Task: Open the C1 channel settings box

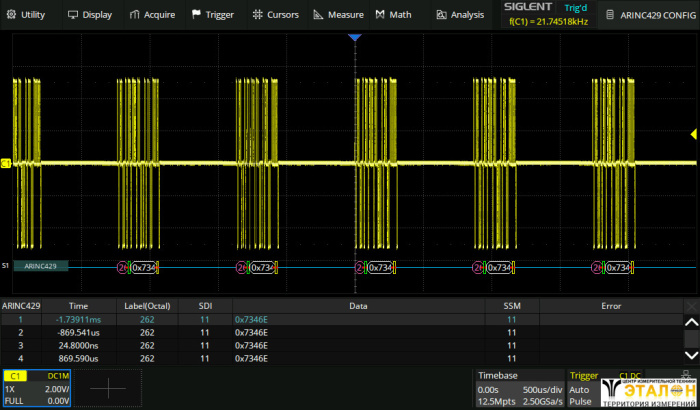Action: point(36,388)
